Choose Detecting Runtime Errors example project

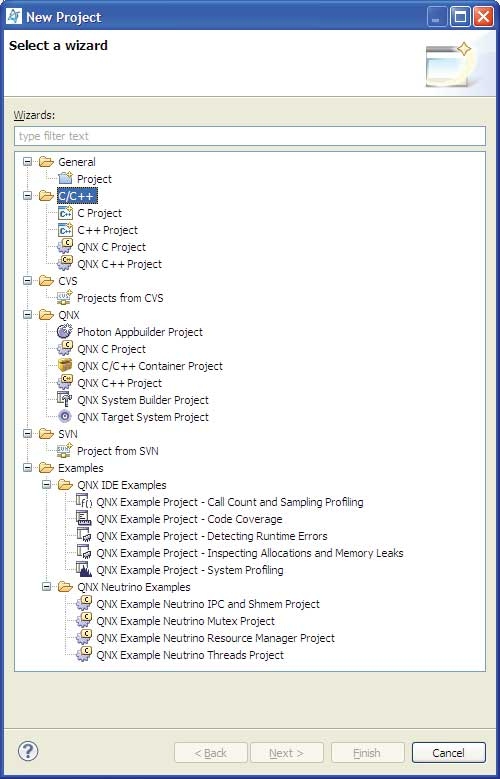[x=212, y=536]
